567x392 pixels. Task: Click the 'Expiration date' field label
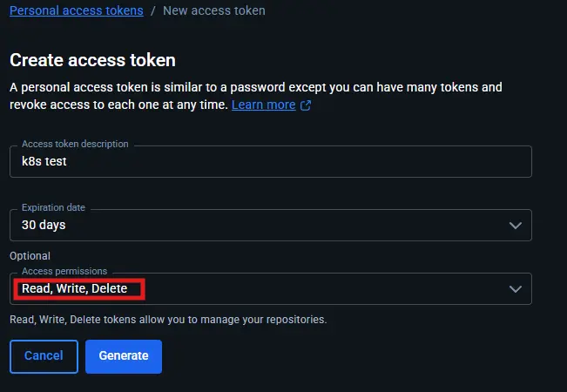[x=54, y=208]
